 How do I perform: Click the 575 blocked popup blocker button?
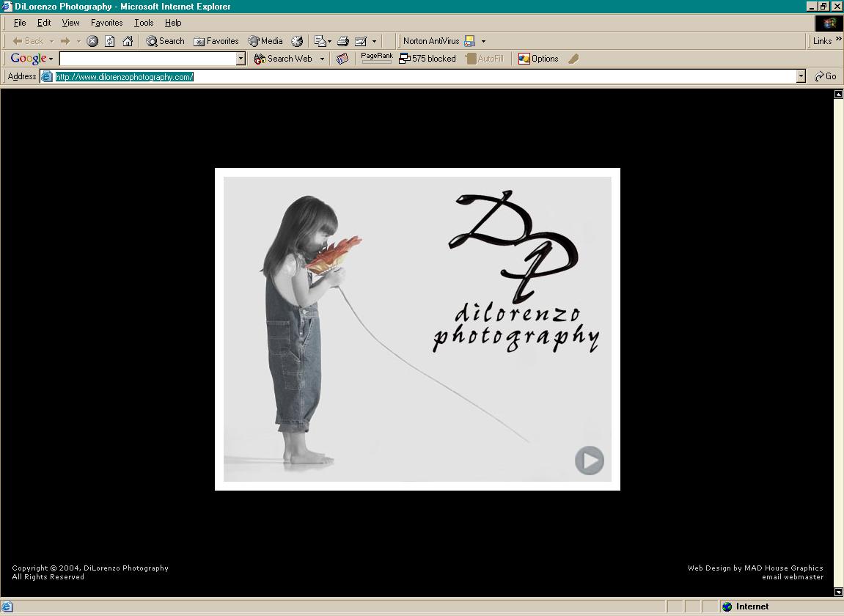[427, 59]
